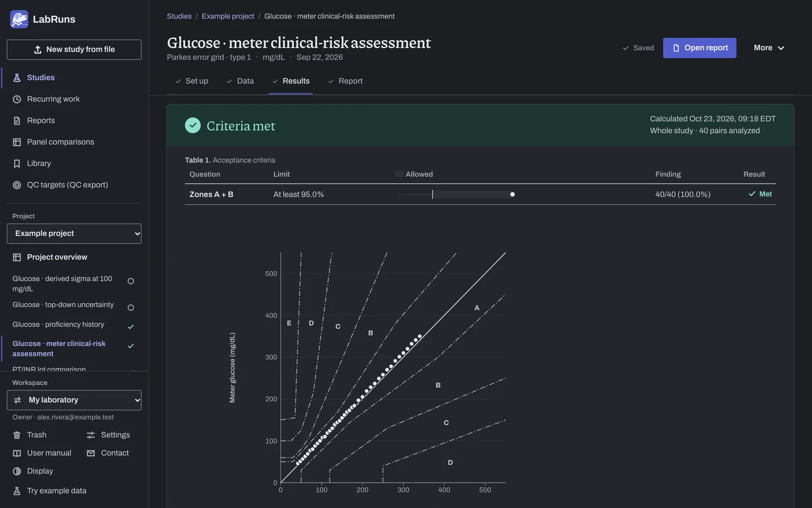
Task: Click the LabRuns logo icon
Action: [19, 19]
